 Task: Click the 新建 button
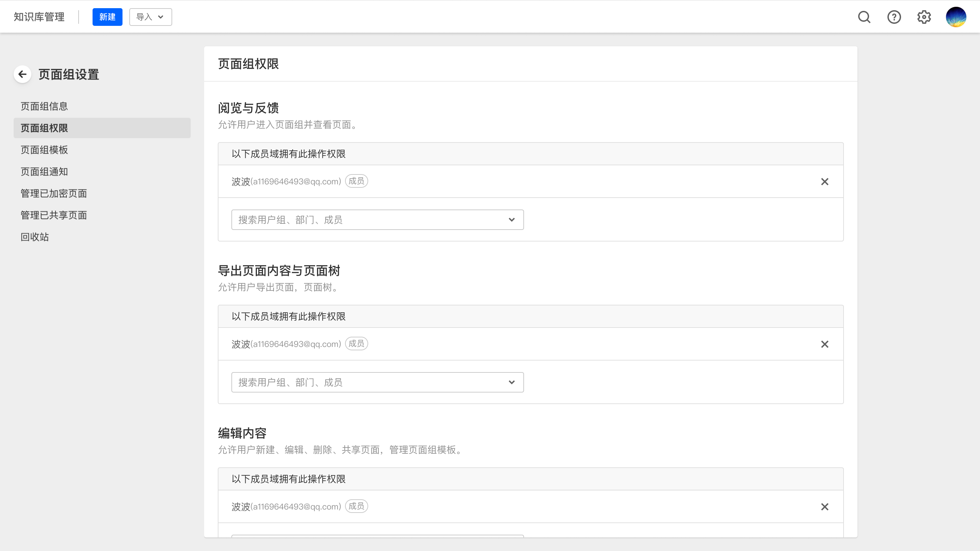coord(107,17)
